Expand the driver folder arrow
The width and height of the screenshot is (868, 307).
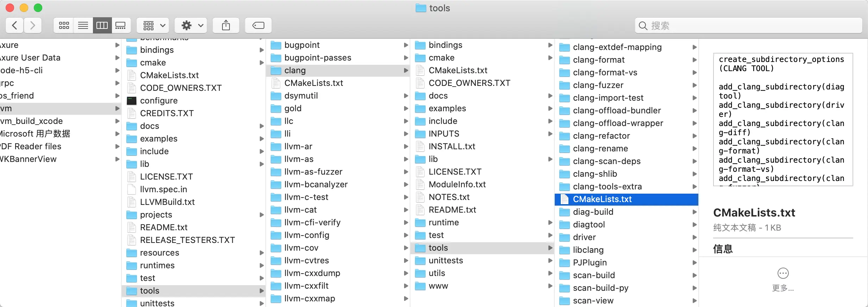tap(694, 237)
